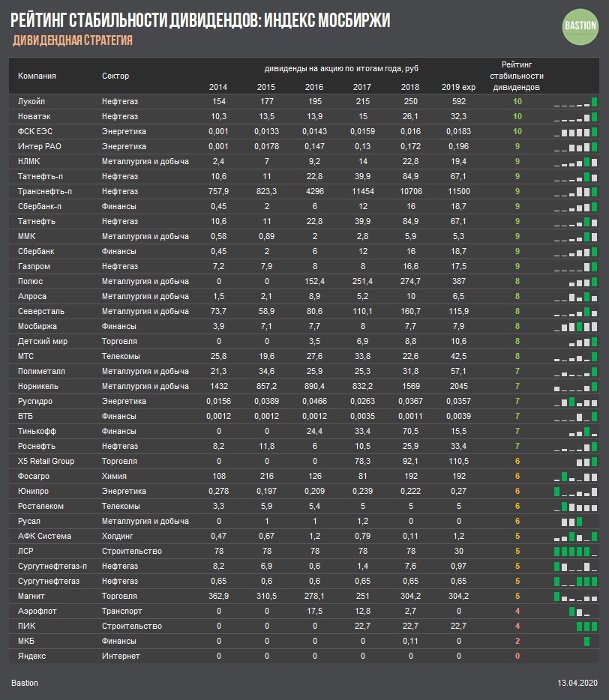
Task: Click the Роснефть company name
Action: point(36,447)
